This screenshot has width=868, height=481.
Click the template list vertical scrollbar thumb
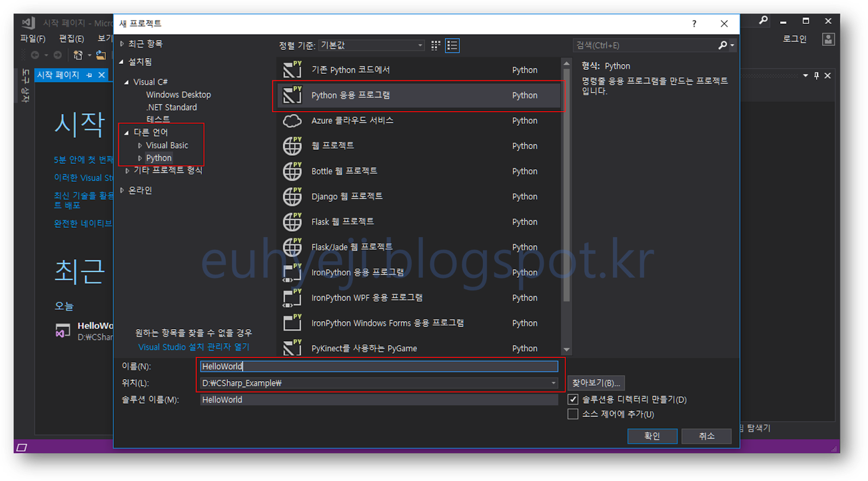click(566, 184)
